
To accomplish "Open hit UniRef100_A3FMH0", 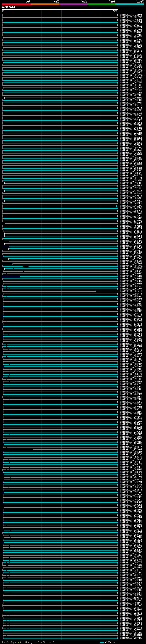I will tap(131, 35).
